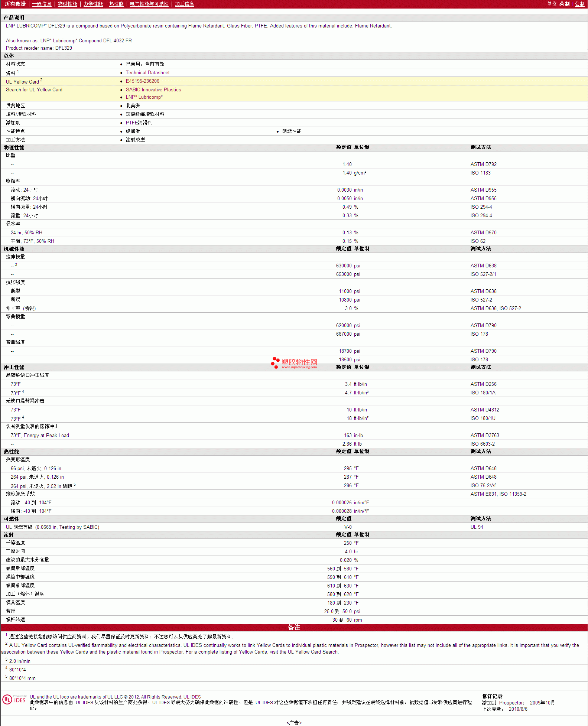Screen dimensions: 588x726
Task: Select the PTFE润滑剂 additive entry
Action: (x=139, y=123)
